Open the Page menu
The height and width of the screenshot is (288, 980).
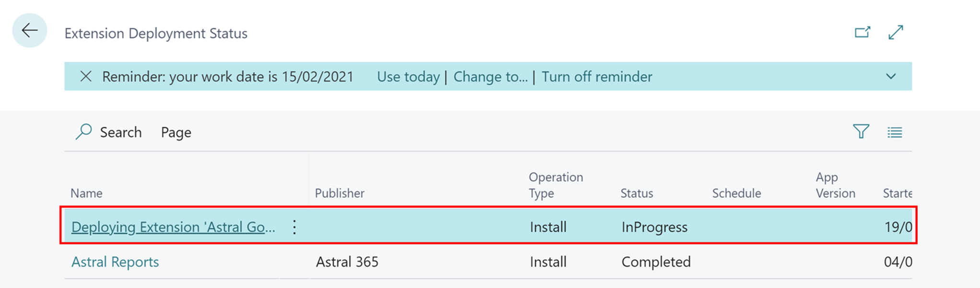click(x=176, y=132)
